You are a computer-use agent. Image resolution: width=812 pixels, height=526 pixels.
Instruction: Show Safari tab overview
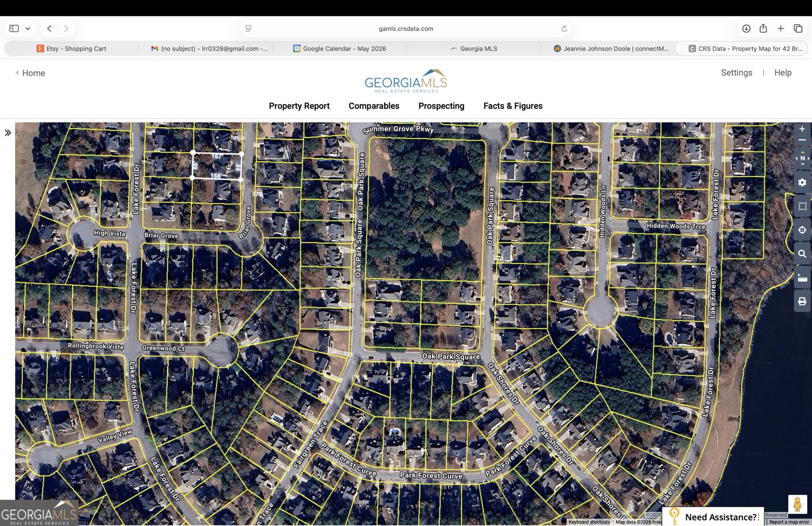tap(798, 28)
